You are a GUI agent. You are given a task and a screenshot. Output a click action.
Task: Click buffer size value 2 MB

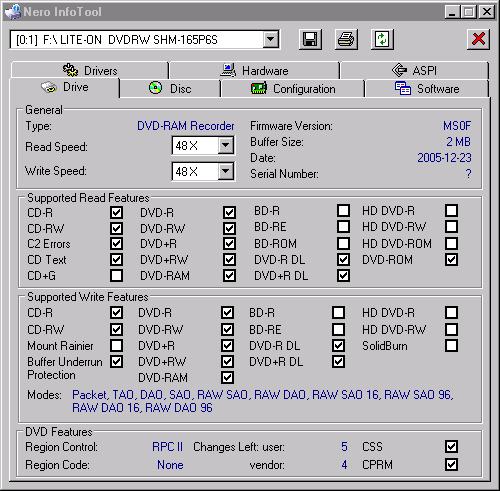(x=458, y=142)
